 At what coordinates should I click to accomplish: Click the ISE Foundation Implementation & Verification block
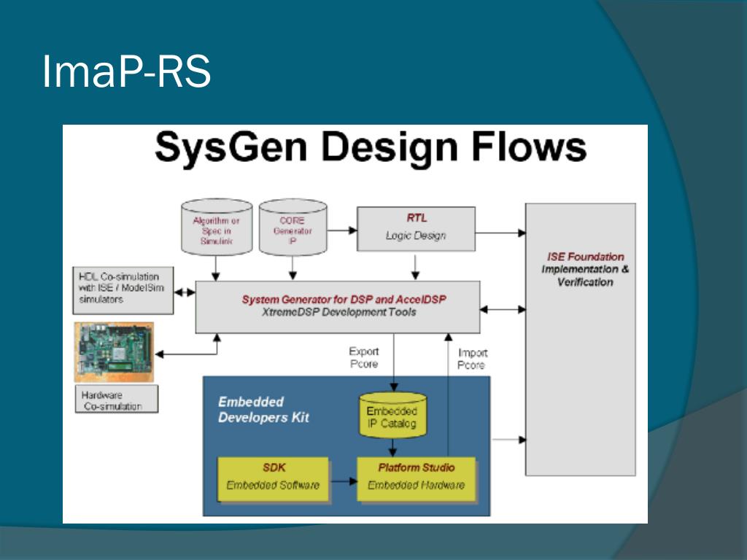coord(580,340)
